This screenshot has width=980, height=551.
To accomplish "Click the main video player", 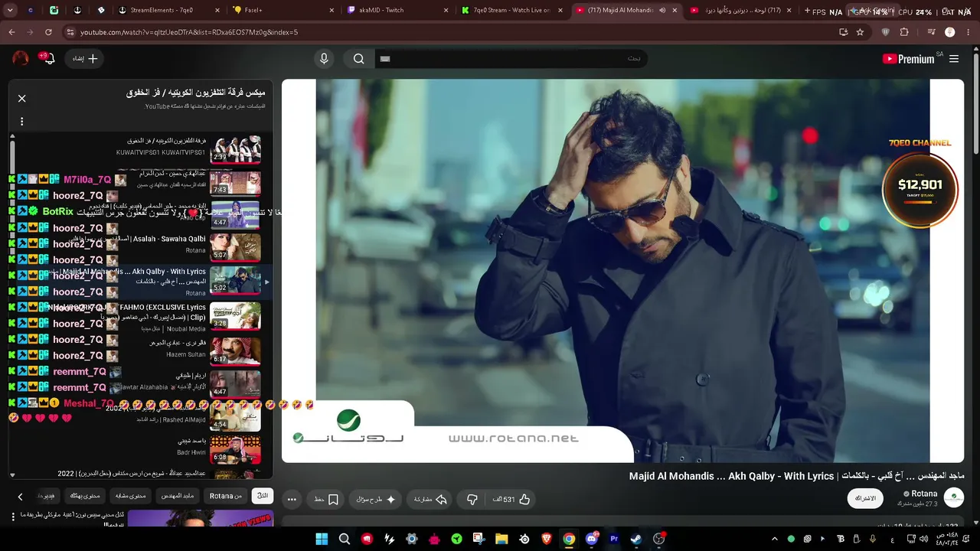I will pos(622,271).
